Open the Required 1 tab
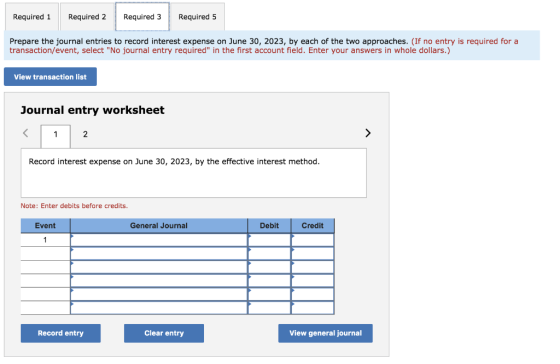 [x=32, y=17]
